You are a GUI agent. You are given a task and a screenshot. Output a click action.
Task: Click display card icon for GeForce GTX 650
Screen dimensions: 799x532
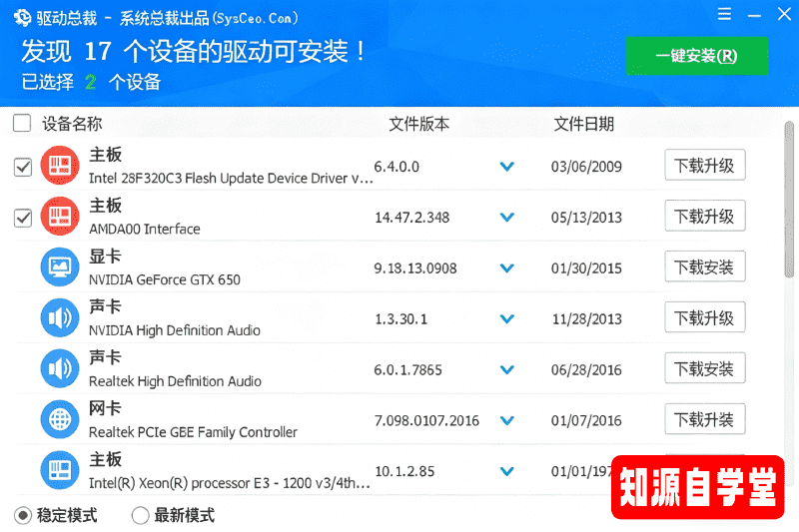[x=60, y=267]
